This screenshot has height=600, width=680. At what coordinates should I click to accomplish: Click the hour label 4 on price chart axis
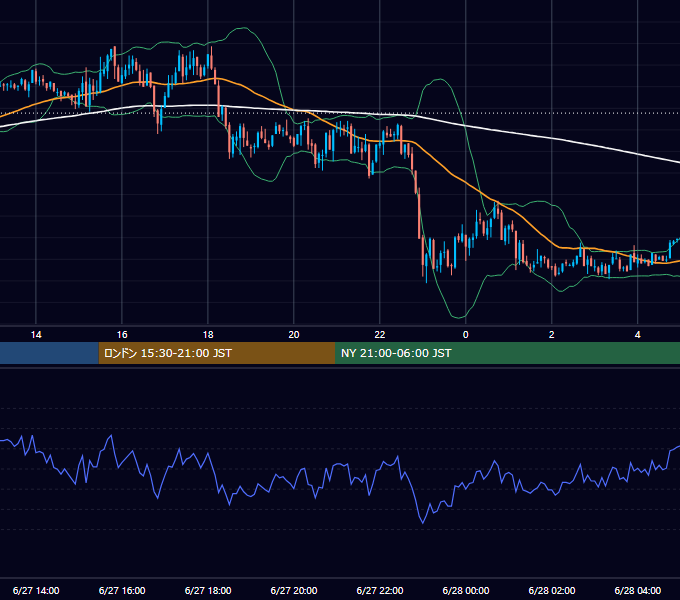point(637,335)
